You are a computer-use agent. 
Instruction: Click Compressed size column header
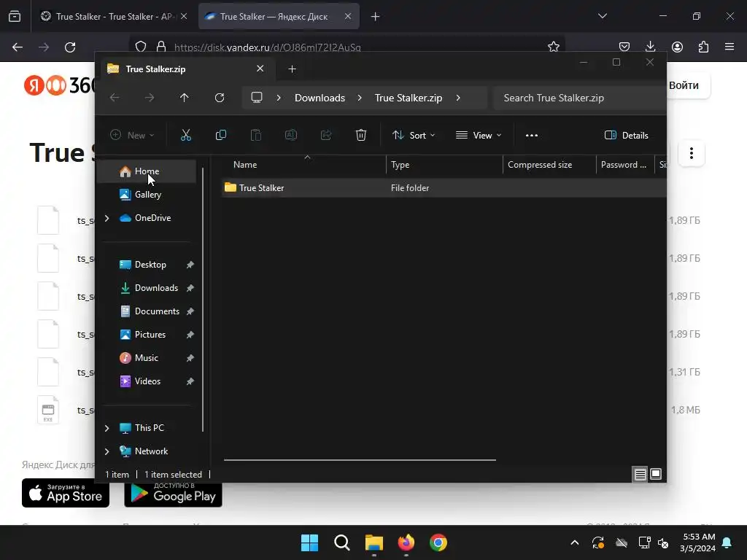tap(549, 165)
